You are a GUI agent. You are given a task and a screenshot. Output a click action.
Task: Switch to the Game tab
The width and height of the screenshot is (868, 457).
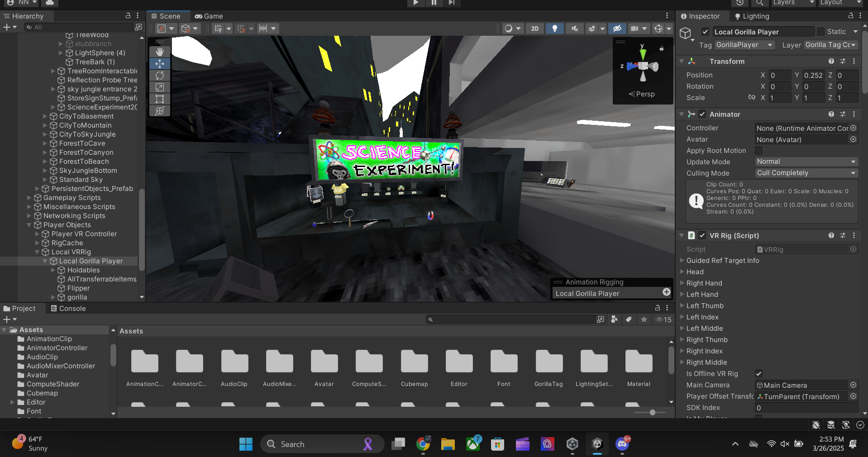coord(209,16)
